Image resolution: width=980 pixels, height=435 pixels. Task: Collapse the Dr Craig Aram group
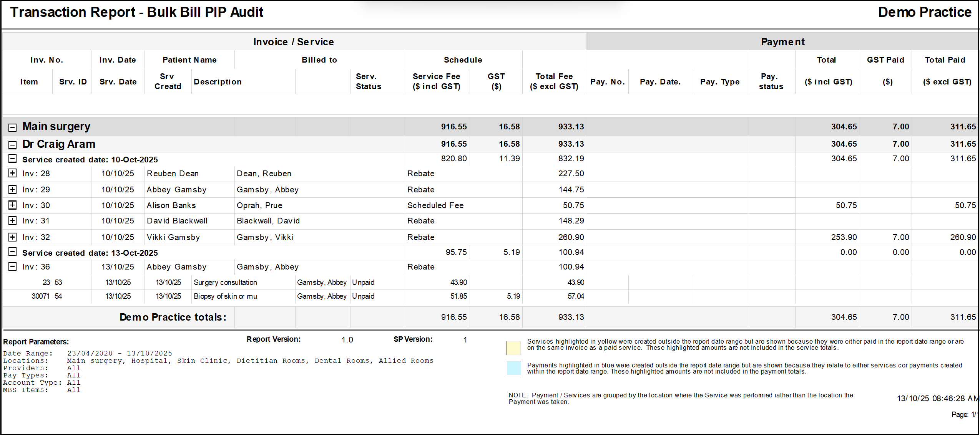click(13, 145)
